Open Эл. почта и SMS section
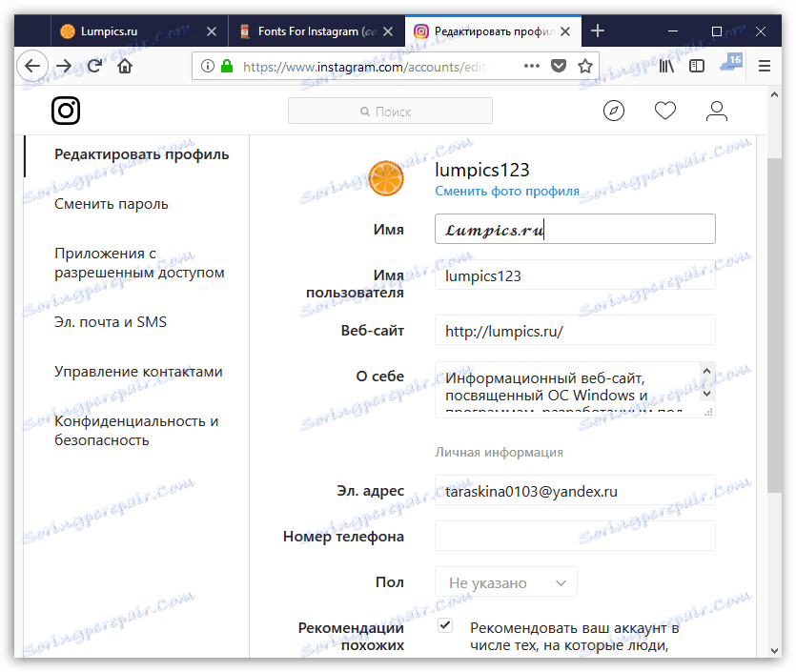Image resolution: width=796 pixels, height=672 pixels. point(111,322)
